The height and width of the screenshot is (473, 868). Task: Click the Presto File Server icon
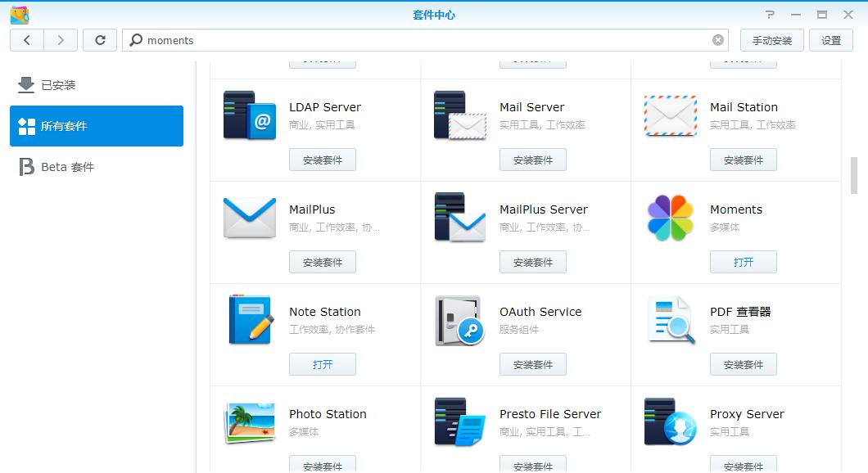tap(460, 422)
